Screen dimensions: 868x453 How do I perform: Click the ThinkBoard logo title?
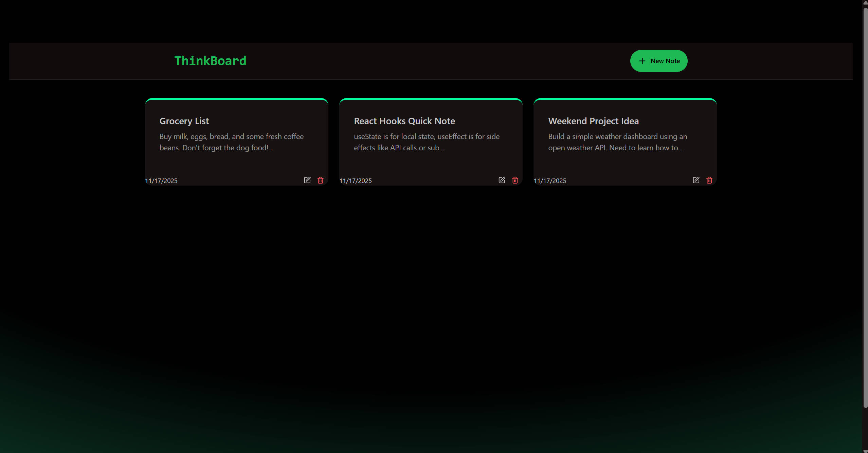[x=210, y=61]
